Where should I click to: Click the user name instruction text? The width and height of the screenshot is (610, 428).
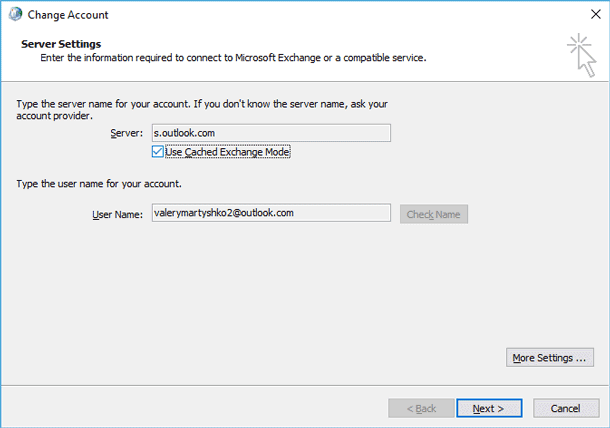[x=99, y=184]
